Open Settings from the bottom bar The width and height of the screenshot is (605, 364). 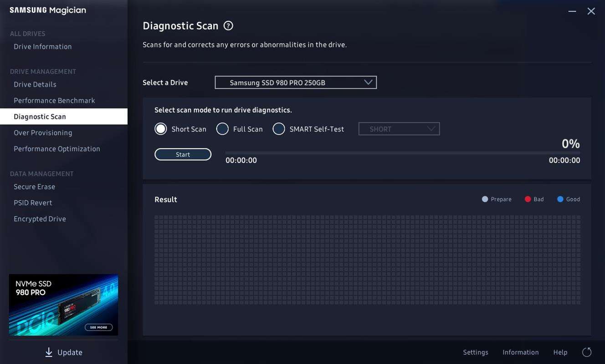click(475, 352)
